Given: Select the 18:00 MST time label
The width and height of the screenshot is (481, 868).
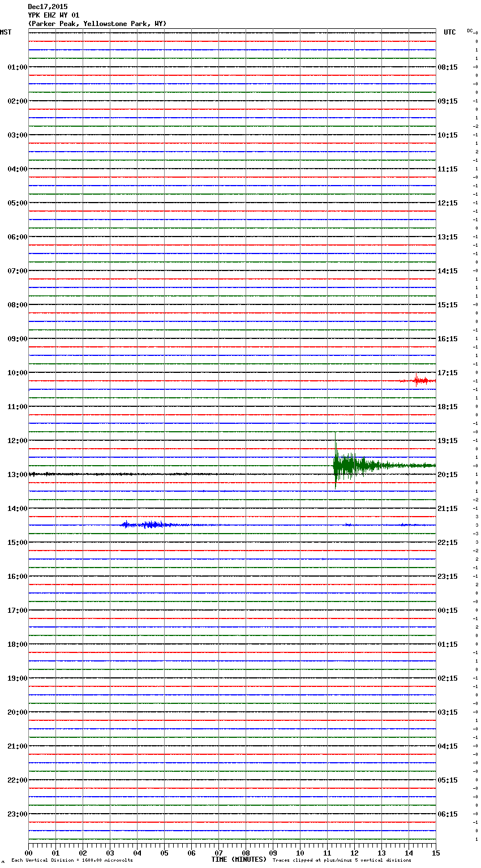Looking at the screenshot, I should tap(18, 644).
